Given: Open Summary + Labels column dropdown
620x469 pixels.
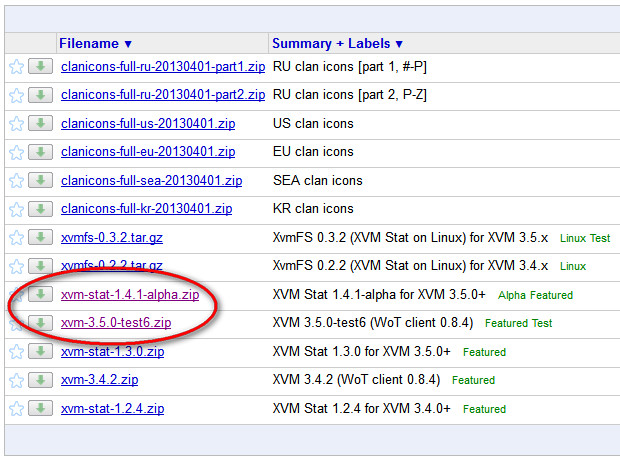Looking at the screenshot, I should (x=337, y=43).
